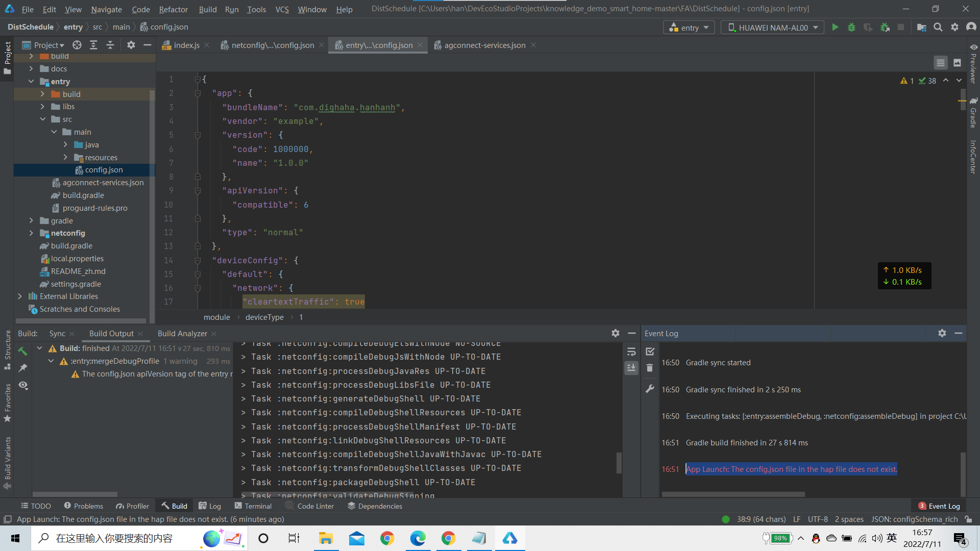Go to previous highlighted problem arrow
Image resolution: width=980 pixels, height=551 pixels.
[x=946, y=81]
